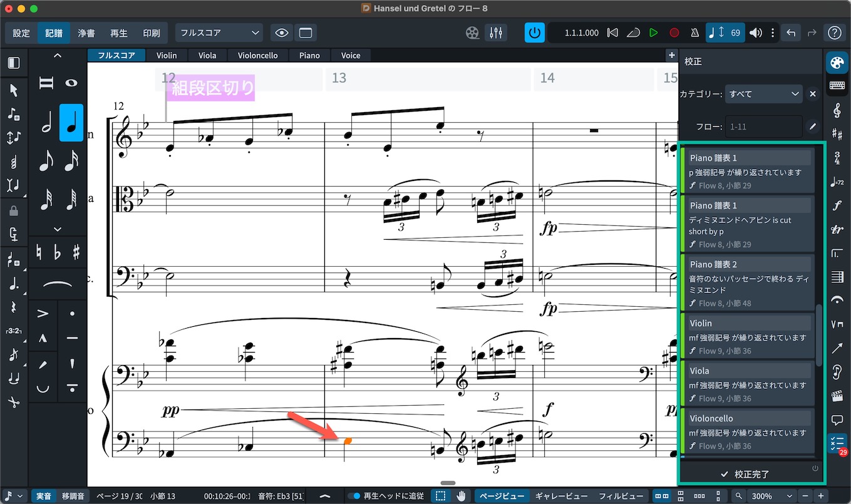Open the Piano layout tab
Screen dimensions: 851x504
pos(309,55)
